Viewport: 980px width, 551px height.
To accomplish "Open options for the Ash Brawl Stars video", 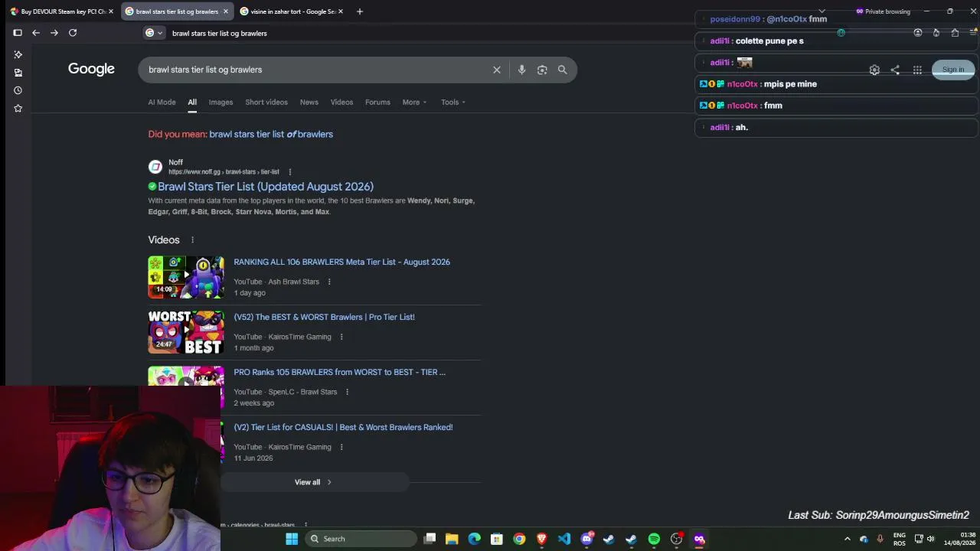I will click(x=329, y=282).
